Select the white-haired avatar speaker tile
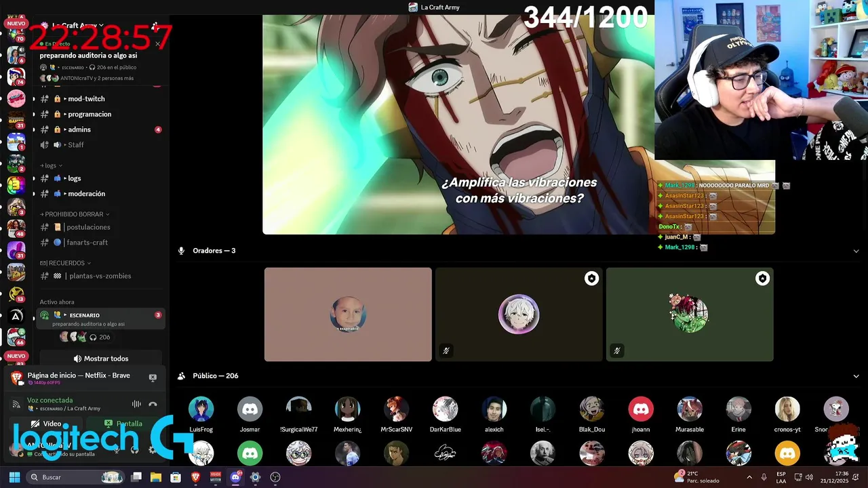Image resolution: width=868 pixels, height=488 pixels. pos(519,314)
